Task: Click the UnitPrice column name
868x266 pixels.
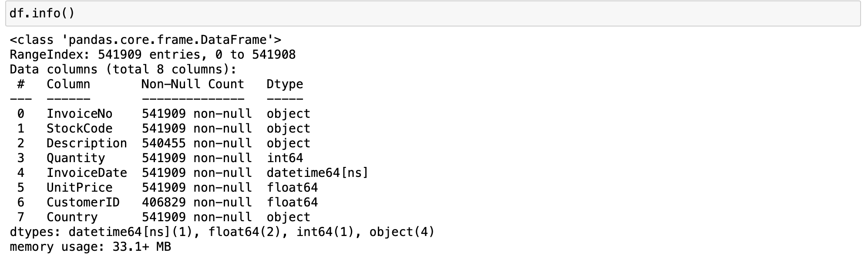Action: [x=79, y=188]
